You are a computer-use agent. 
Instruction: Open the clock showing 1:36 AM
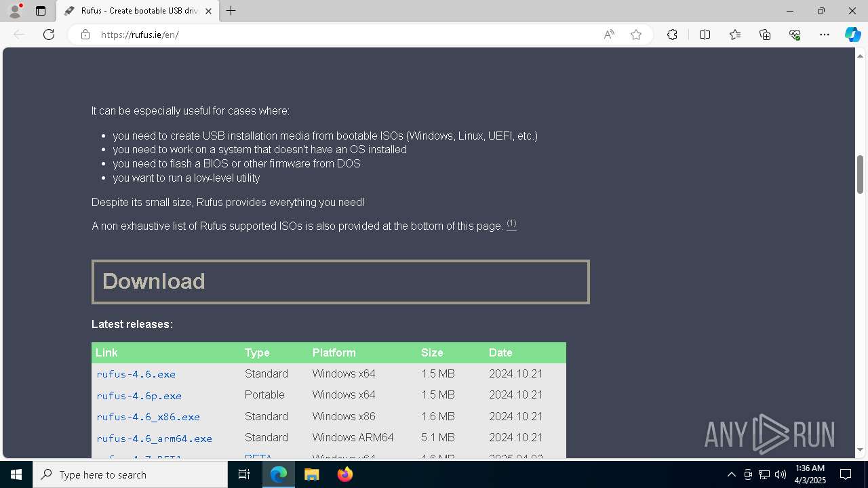tap(810, 474)
